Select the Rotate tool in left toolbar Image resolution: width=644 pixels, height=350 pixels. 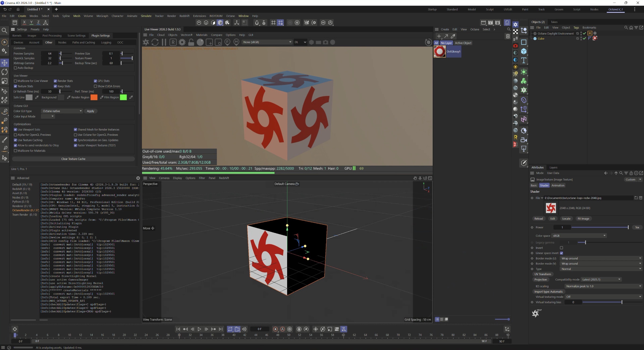click(x=4, y=72)
